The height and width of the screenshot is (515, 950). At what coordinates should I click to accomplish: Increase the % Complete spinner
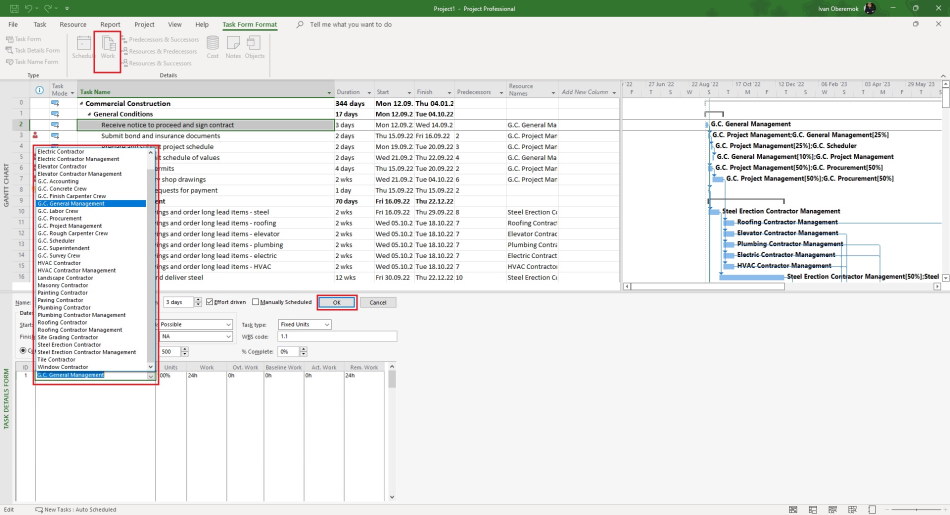(303, 349)
